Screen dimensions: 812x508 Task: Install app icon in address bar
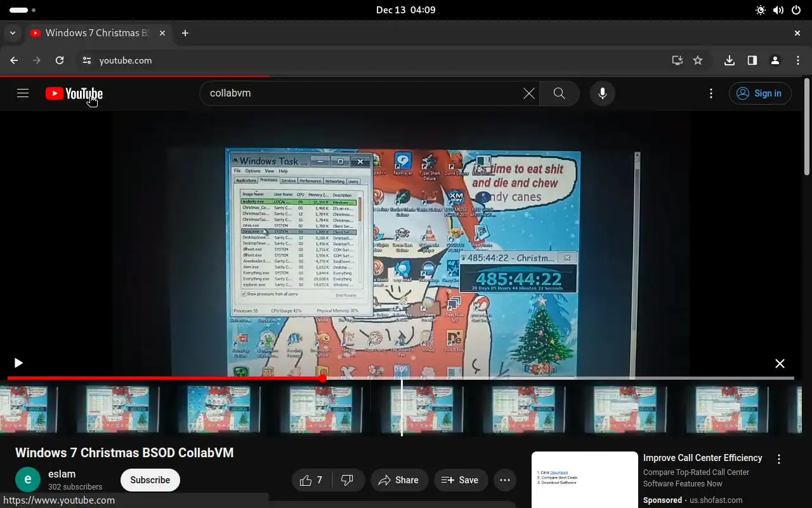click(678, 60)
